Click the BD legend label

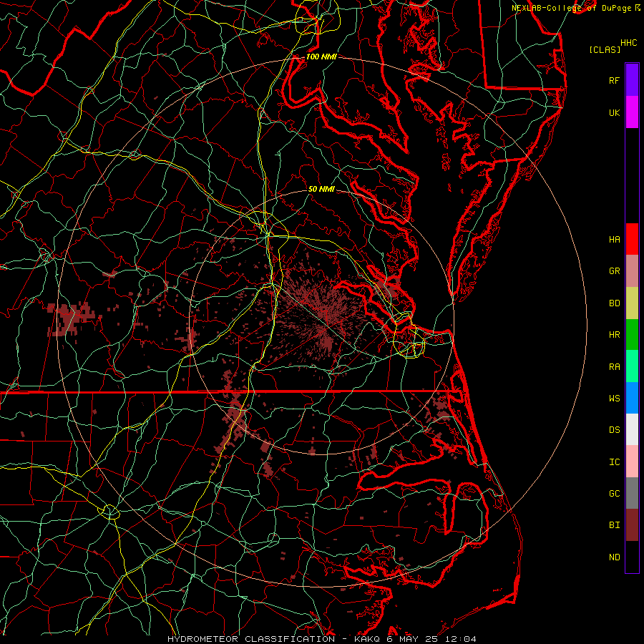tap(614, 303)
